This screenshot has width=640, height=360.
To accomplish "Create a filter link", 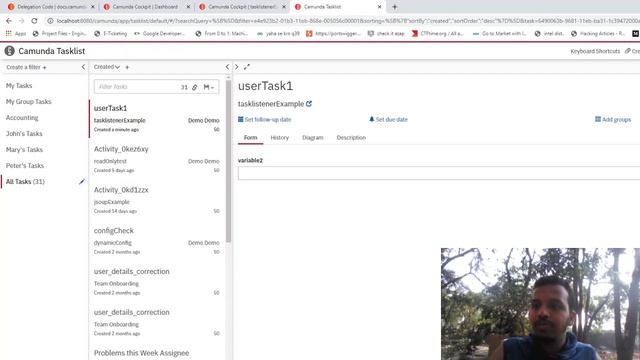I will point(26,67).
